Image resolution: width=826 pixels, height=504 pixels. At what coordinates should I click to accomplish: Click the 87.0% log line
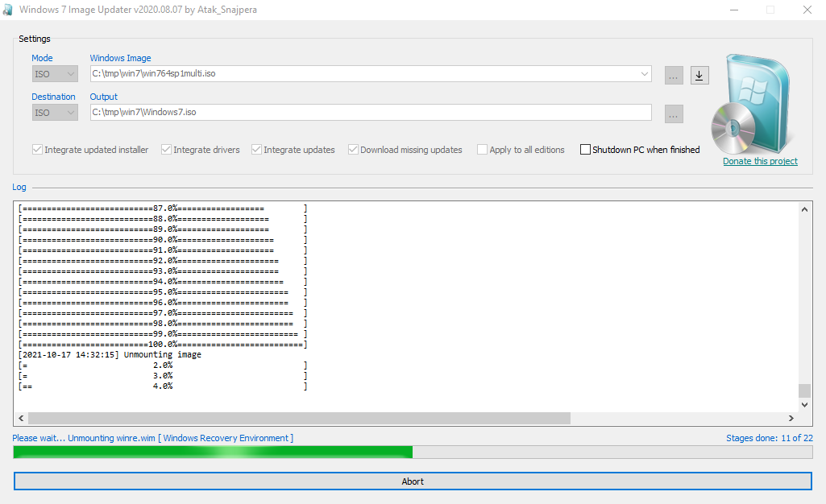click(163, 209)
